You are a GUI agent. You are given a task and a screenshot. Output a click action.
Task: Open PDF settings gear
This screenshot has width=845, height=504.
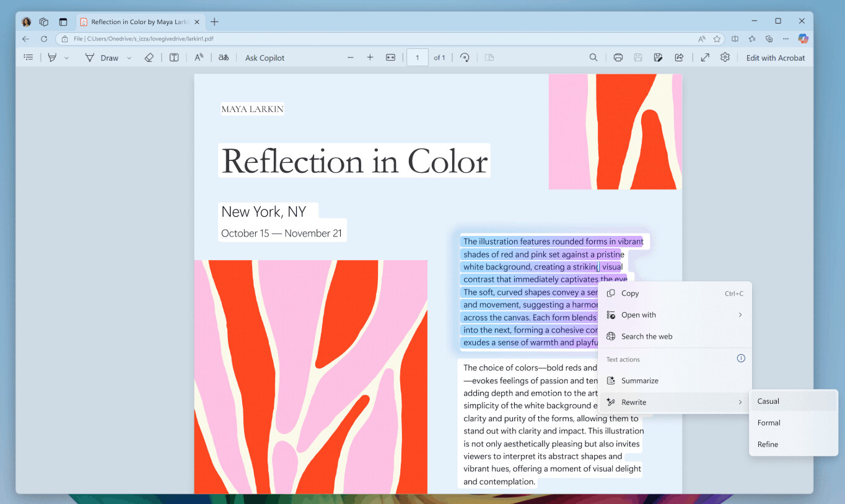pos(725,58)
